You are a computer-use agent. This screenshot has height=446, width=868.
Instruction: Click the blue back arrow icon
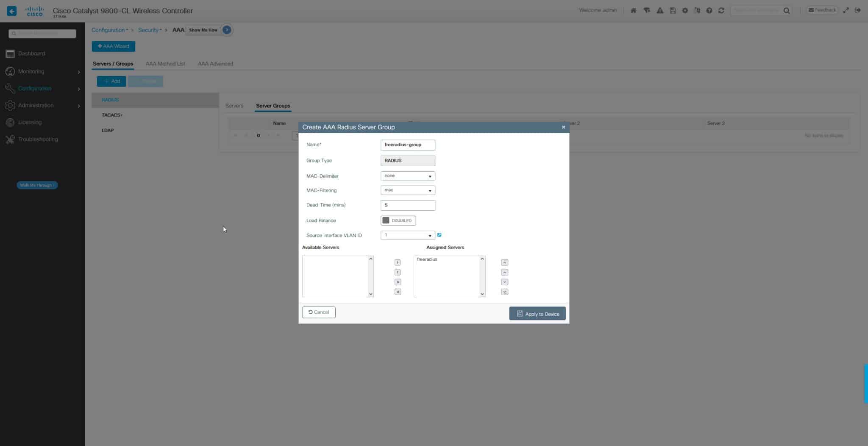[x=11, y=11]
